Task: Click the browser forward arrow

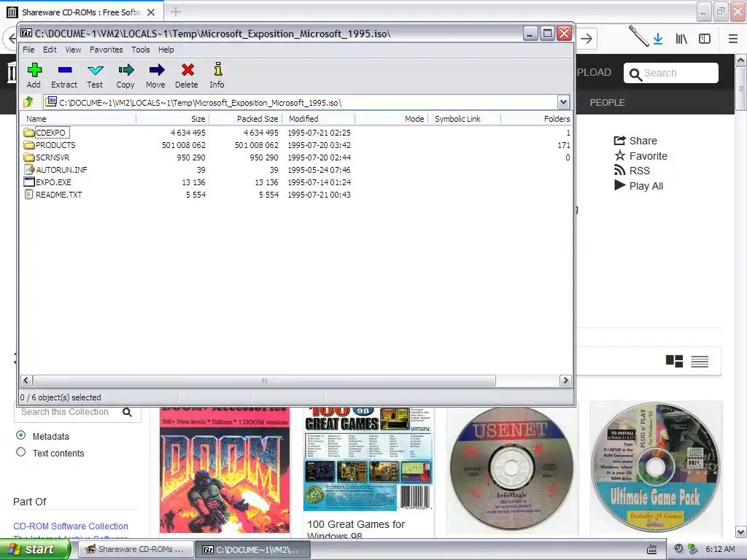Action: 587,39
